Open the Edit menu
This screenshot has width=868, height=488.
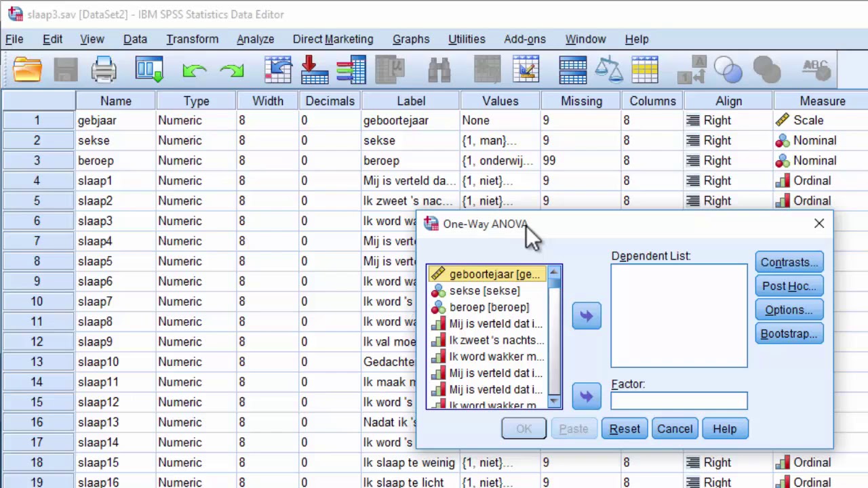52,39
